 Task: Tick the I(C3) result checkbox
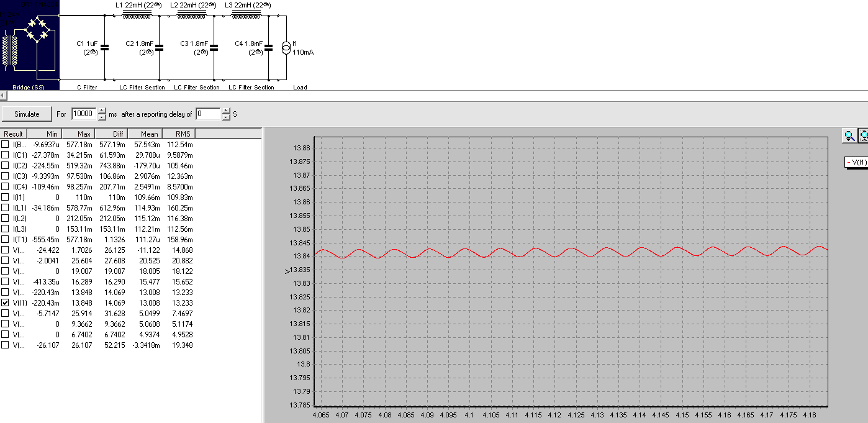pyautogui.click(x=5, y=176)
